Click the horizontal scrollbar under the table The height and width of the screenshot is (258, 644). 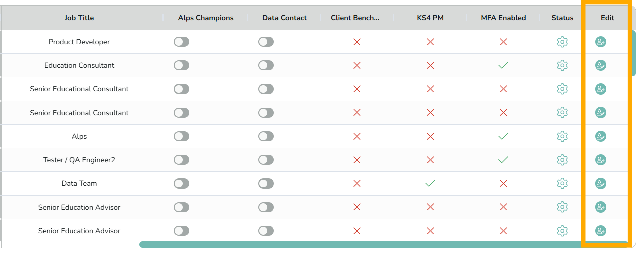click(383, 244)
